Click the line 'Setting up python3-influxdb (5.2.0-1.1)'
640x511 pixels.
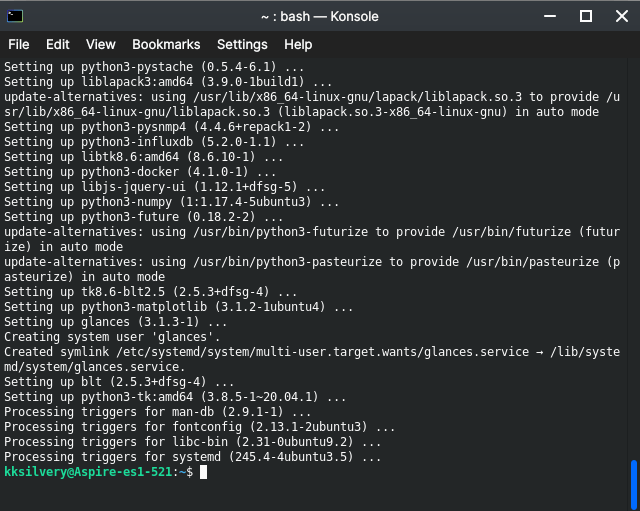pyautogui.click(x=154, y=142)
